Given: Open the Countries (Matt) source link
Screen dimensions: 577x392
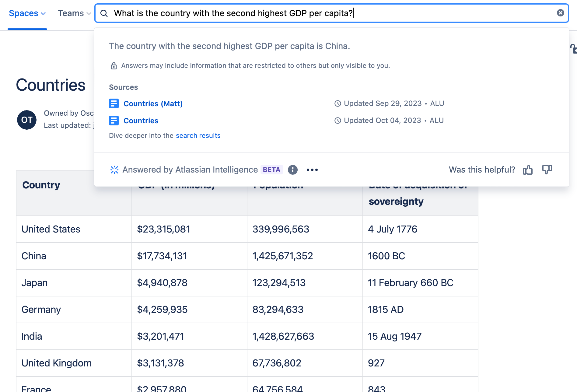Looking at the screenshot, I should [153, 104].
